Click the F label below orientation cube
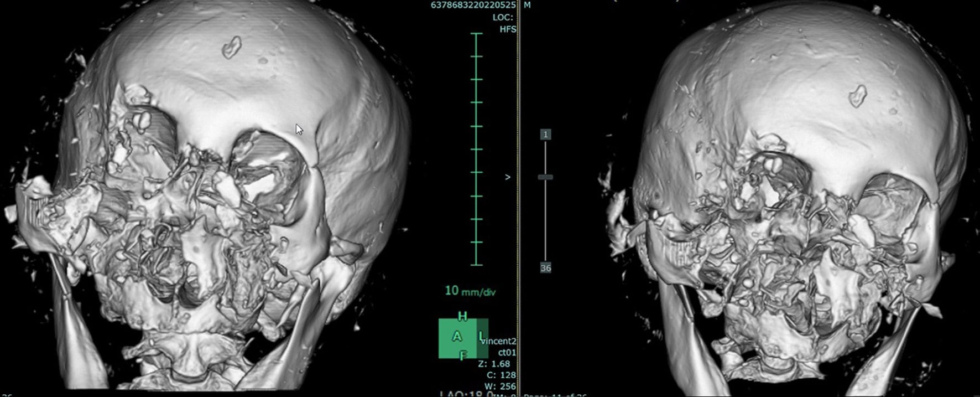The height and width of the screenshot is (397, 980). pos(463,356)
